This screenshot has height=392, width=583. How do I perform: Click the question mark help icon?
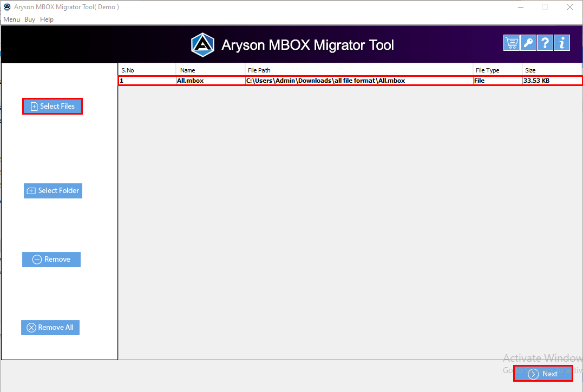click(x=545, y=43)
